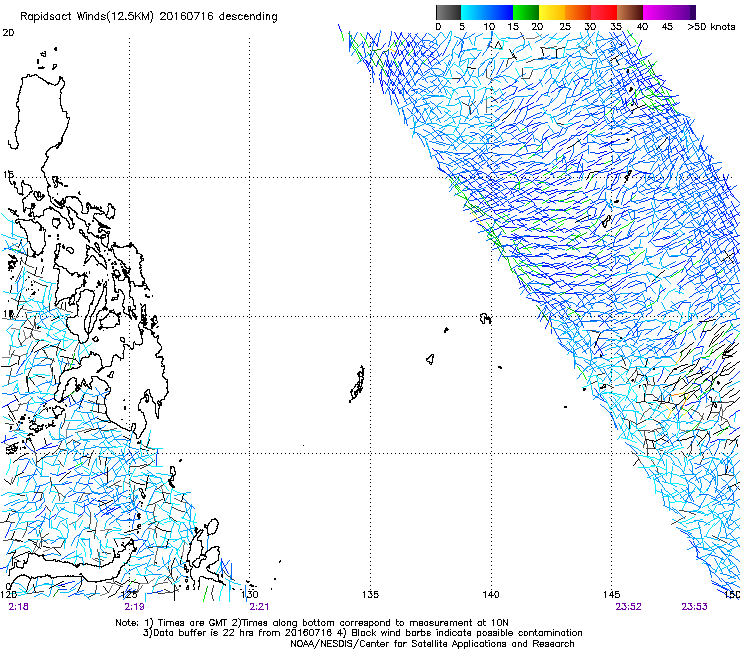Click the legend label '10'
The width and height of the screenshot is (740, 650).
coord(488,26)
